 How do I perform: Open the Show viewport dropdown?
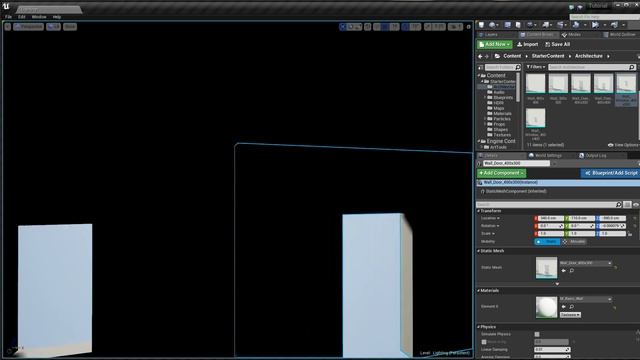coord(70,27)
